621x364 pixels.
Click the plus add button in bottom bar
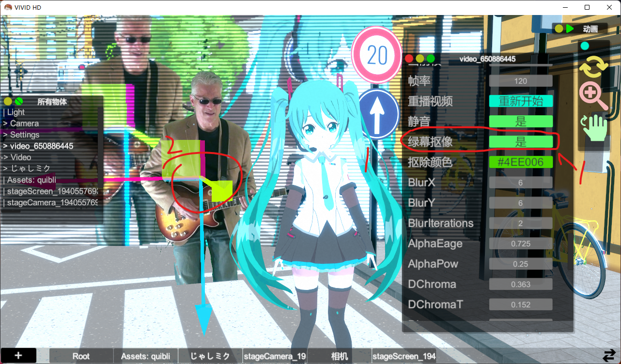point(18,356)
